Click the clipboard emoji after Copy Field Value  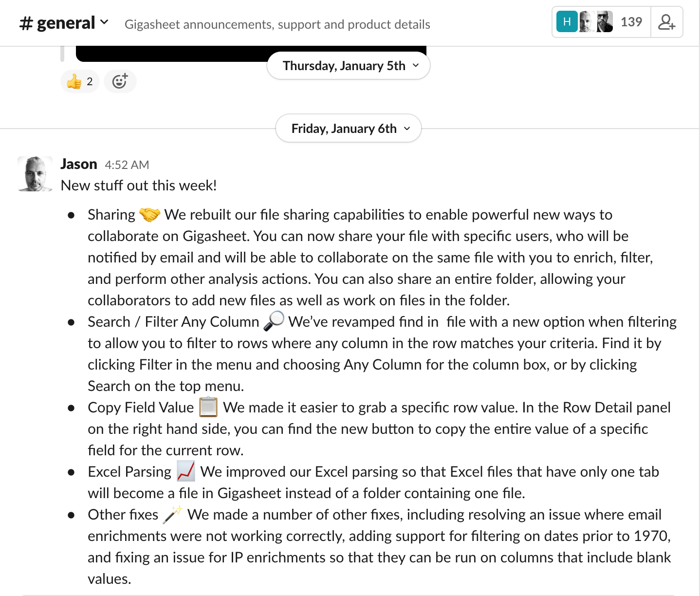tap(208, 407)
